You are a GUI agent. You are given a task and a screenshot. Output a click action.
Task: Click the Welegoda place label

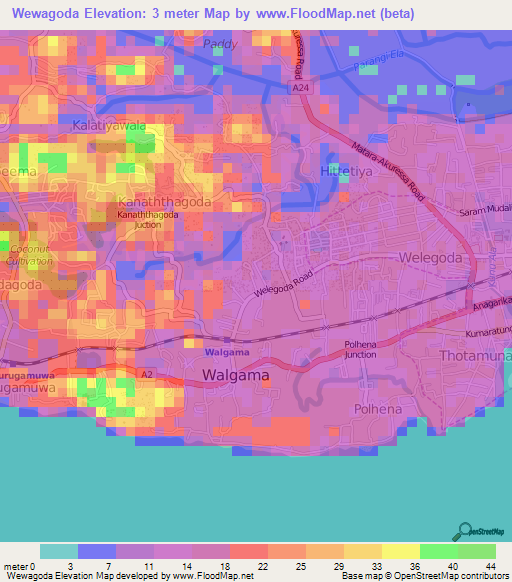pos(430,258)
